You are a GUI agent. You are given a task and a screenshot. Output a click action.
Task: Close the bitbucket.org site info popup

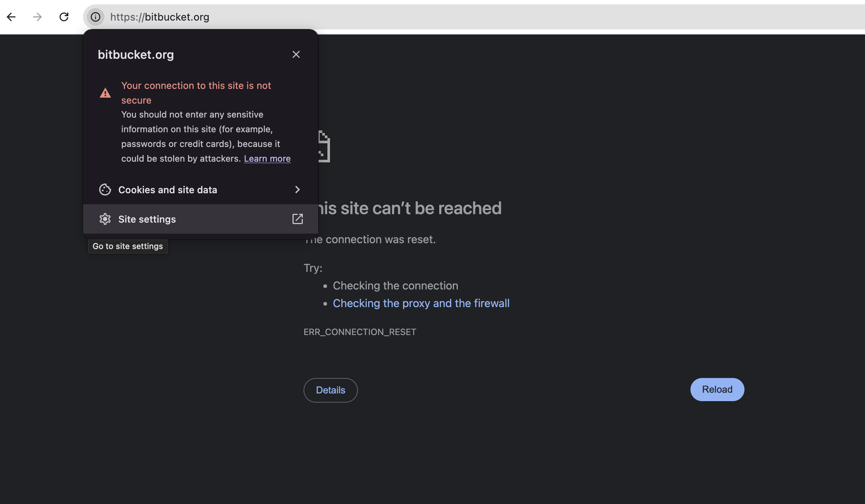coord(296,54)
